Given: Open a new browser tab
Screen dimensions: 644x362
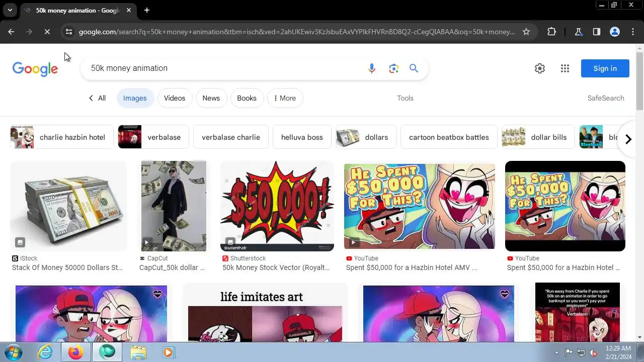Looking at the screenshot, I should (146, 10).
